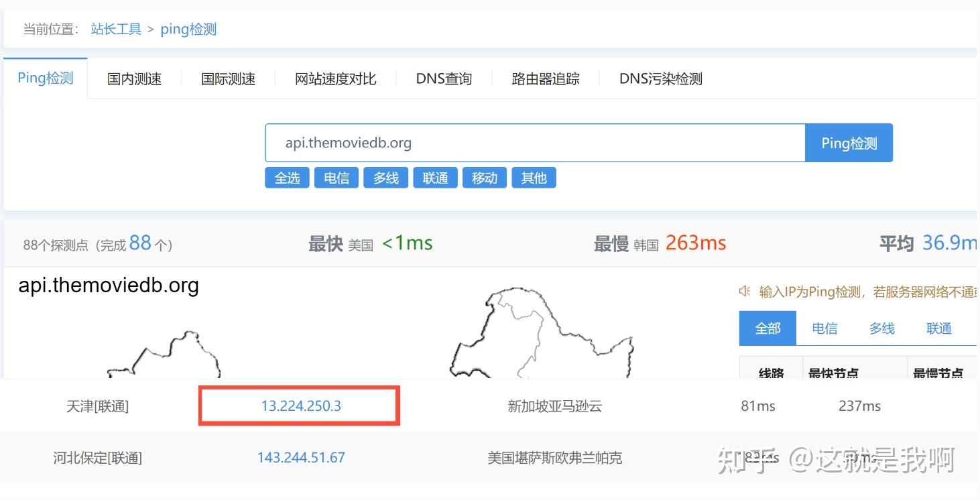Select the 联通 results tab
Image resolution: width=980 pixels, height=500 pixels.
click(938, 328)
